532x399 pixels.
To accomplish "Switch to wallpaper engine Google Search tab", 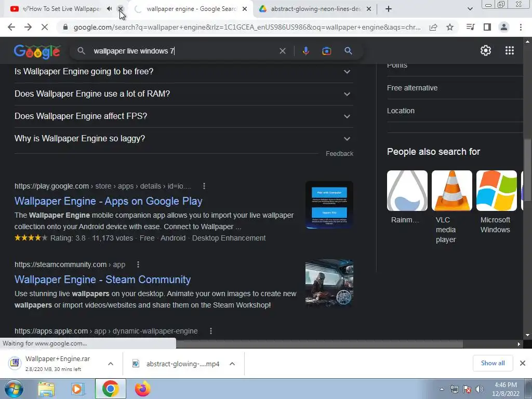I will [x=192, y=9].
